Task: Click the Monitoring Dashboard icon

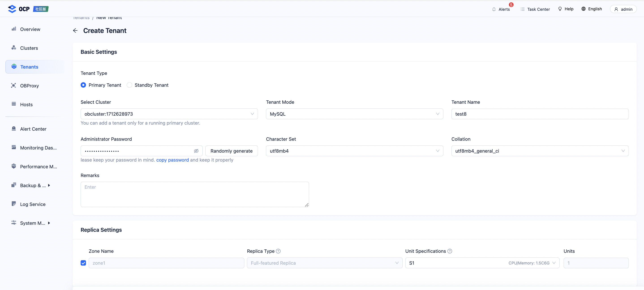Action: 14,147
